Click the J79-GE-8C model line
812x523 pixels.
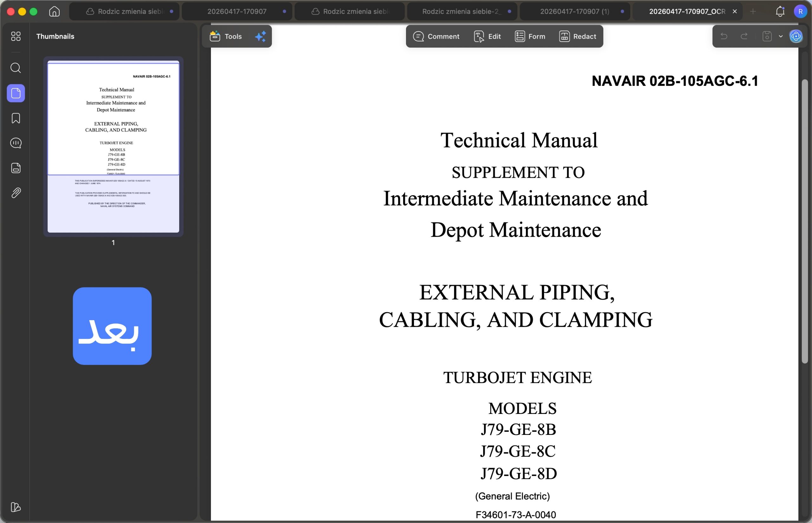[x=518, y=451]
